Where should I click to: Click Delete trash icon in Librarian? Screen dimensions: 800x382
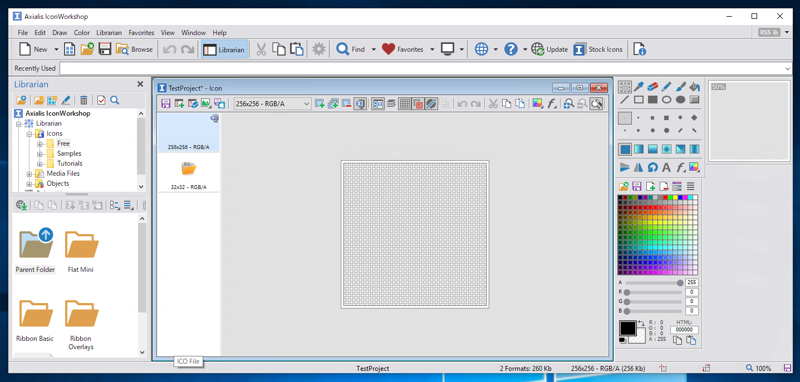84,100
